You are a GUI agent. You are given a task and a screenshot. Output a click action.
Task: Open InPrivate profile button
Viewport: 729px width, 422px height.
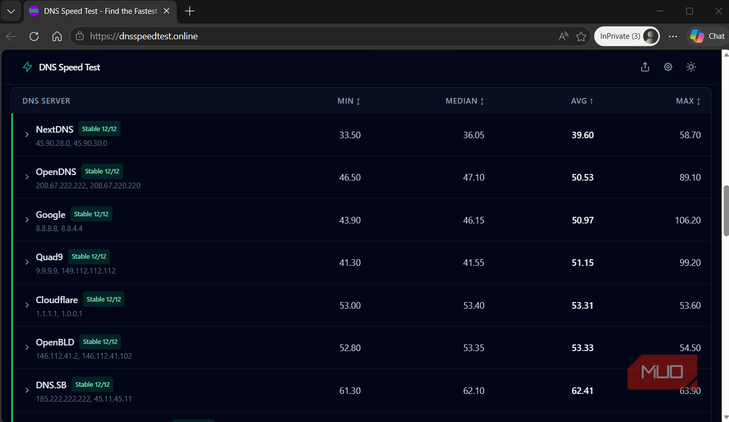pos(627,36)
